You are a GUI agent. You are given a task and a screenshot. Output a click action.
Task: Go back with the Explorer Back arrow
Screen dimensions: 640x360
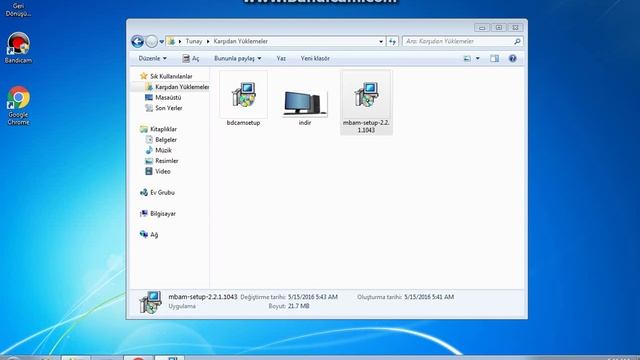(138, 41)
